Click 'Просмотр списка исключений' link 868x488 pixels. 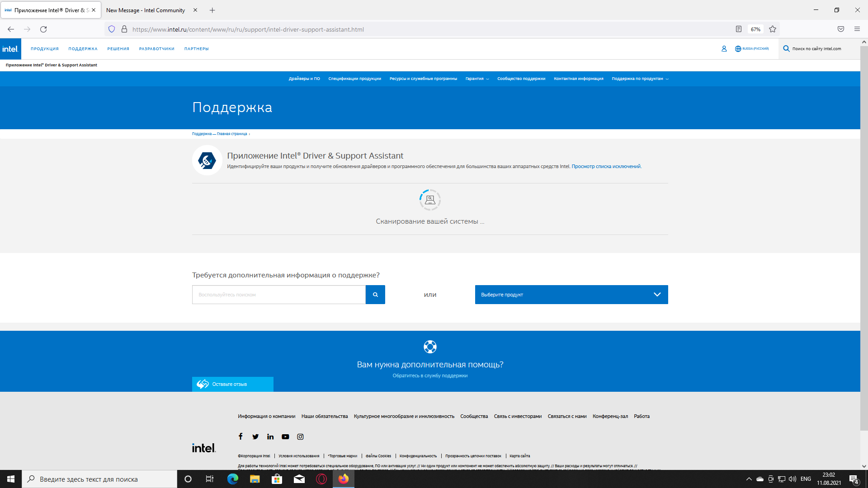606,166
